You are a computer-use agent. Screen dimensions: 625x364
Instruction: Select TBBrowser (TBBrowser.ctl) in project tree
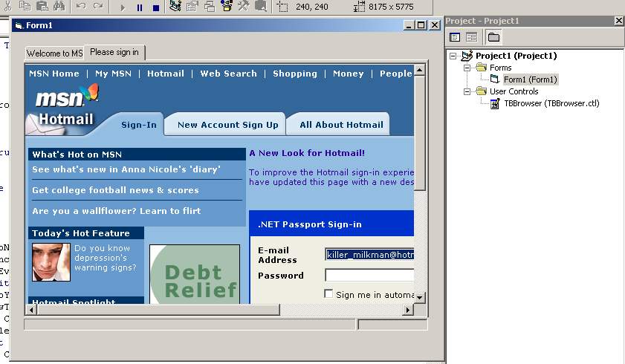(551, 103)
